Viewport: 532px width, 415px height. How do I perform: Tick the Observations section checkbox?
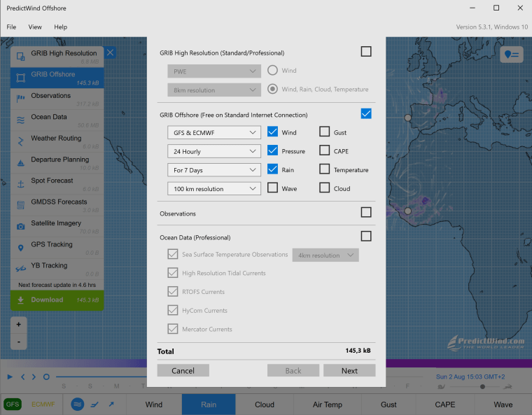click(365, 213)
